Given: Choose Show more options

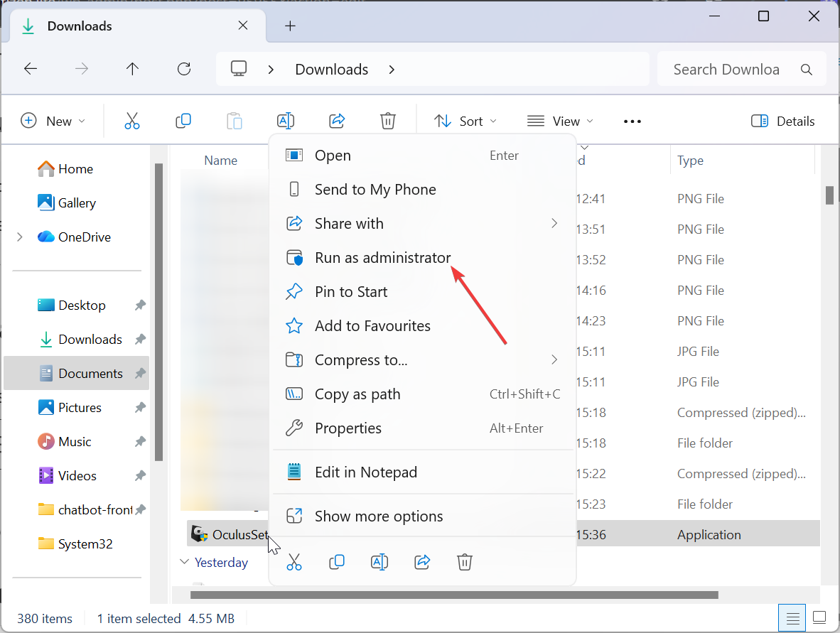Looking at the screenshot, I should pyautogui.click(x=379, y=516).
